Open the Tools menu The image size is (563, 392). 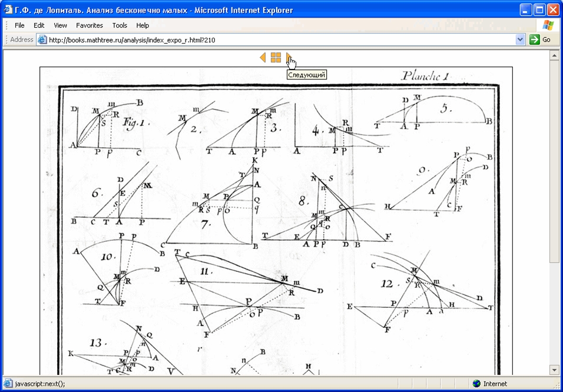click(x=120, y=25)
